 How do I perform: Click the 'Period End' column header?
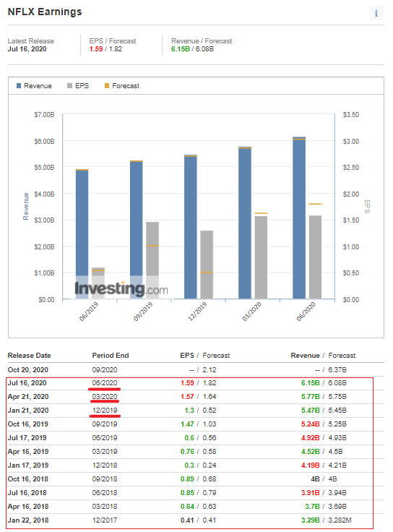[x=111, y=356]
